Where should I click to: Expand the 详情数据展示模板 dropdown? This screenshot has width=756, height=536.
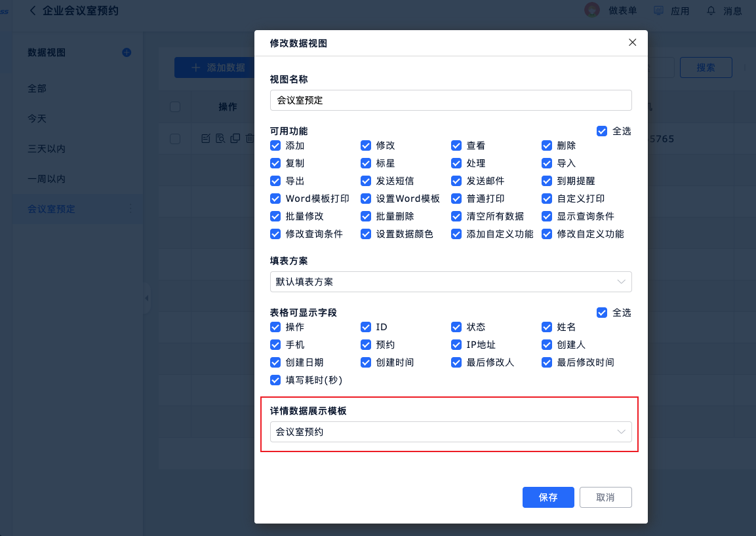[450, 432]
